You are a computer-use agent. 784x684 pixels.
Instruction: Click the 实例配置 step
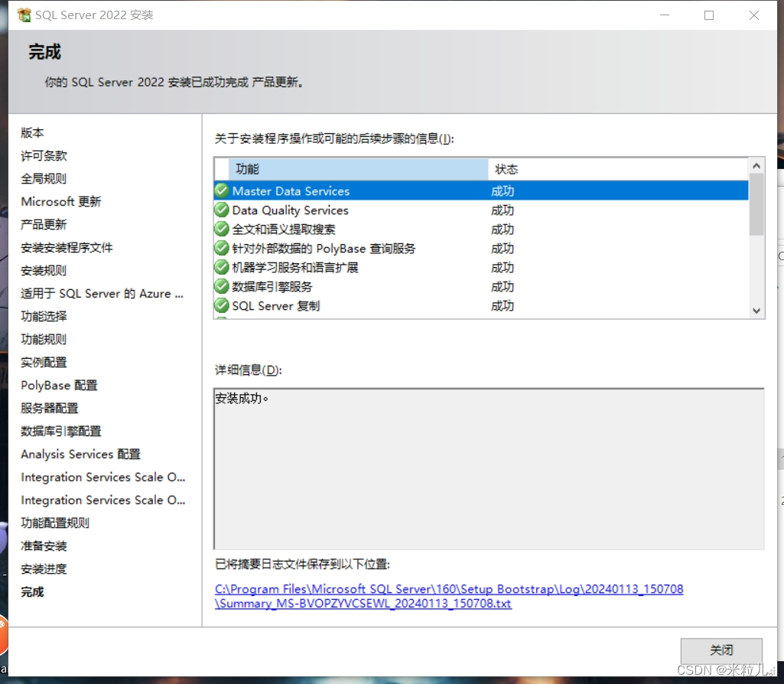pyautogui.click(x=44, y=362)
